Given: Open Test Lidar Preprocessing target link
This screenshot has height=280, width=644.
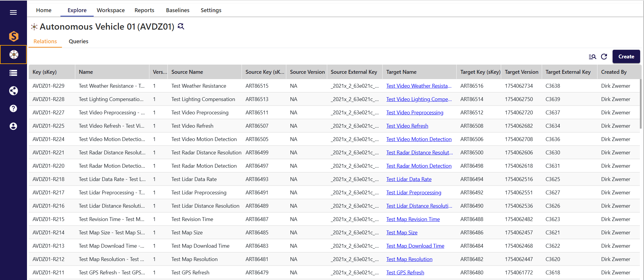Looking at the screenshot, I should point(414,193).
